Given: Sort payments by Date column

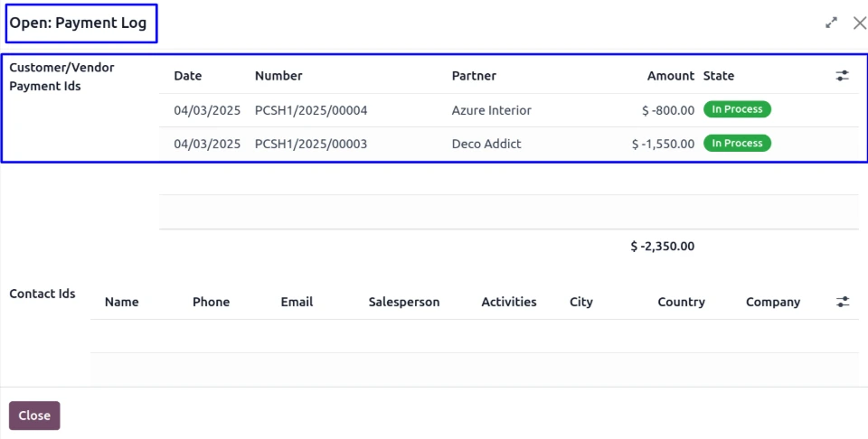Looking at the screenshot, I should click(x=188, y=76).
